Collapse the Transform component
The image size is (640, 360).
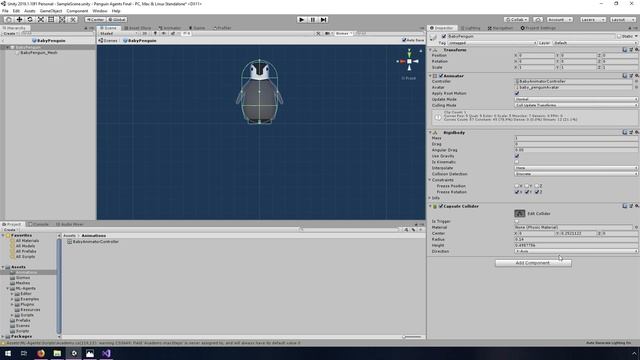(x=430, y=50)
